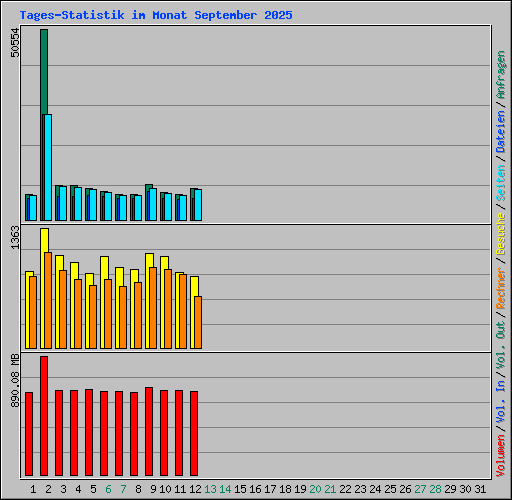Click the tallest red Volumen bar, day 2

44,416
